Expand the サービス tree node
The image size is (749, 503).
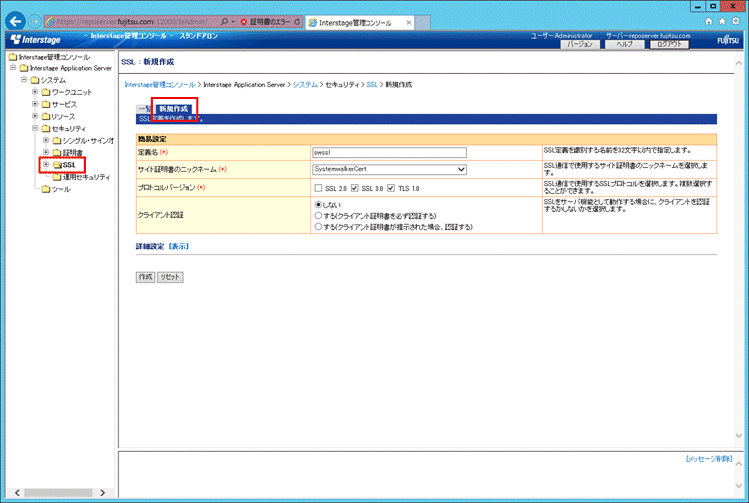coord(35,104)
